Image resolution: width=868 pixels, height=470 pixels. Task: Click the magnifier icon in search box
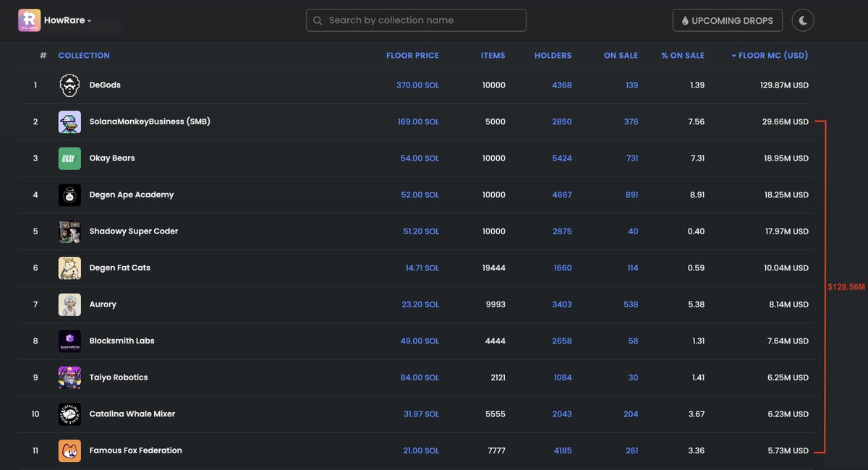(318, 20)
